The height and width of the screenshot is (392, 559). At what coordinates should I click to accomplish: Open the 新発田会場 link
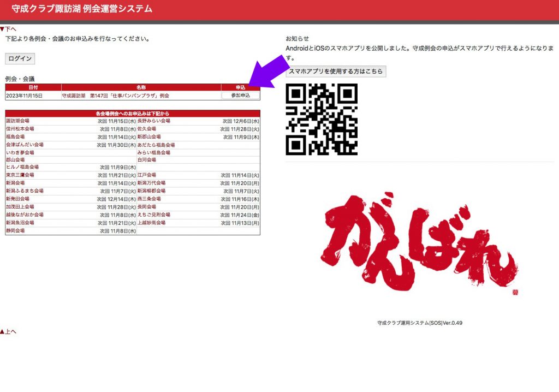click(17, 199)
